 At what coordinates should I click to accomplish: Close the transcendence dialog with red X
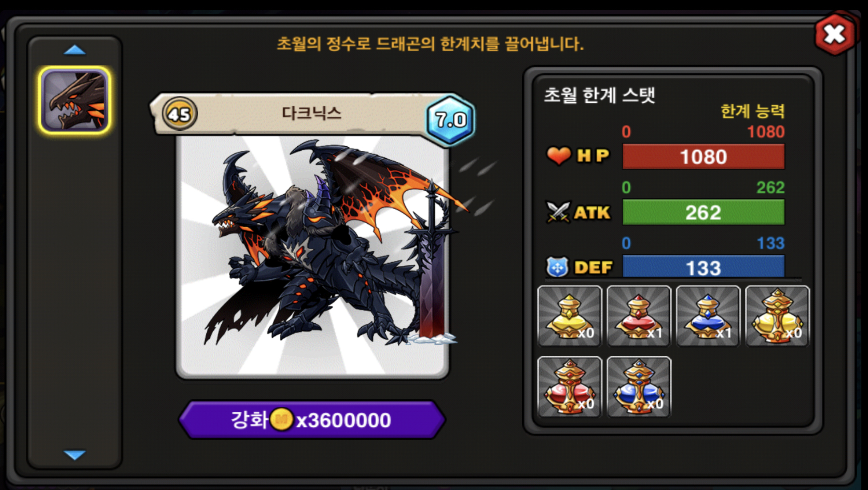(835, 34)
